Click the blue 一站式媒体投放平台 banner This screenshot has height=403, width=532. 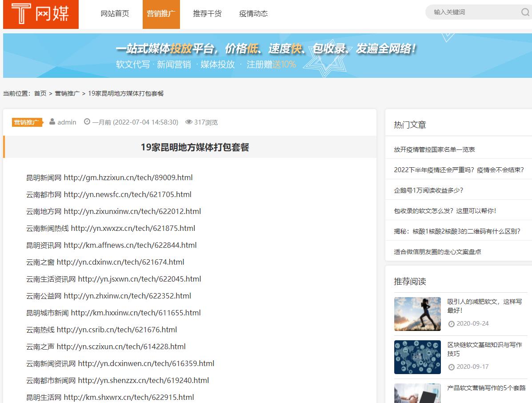coord(268,55)
